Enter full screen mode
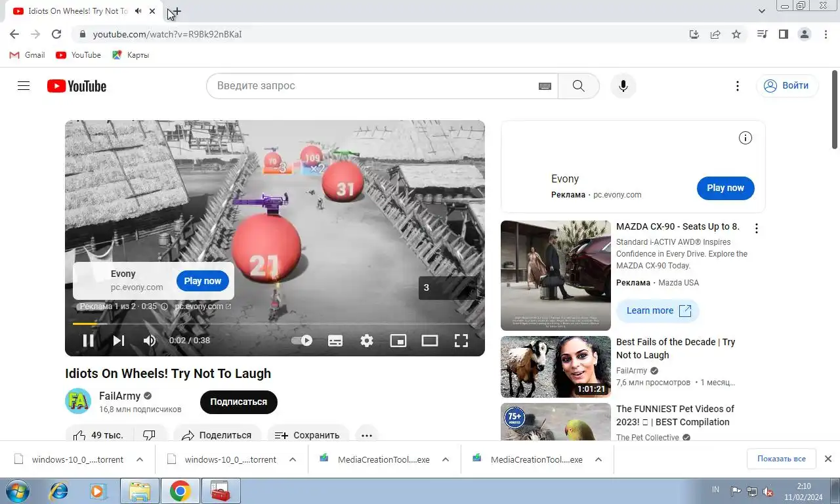The height and width of the screenshot is (504, 840). coord(461,341)
